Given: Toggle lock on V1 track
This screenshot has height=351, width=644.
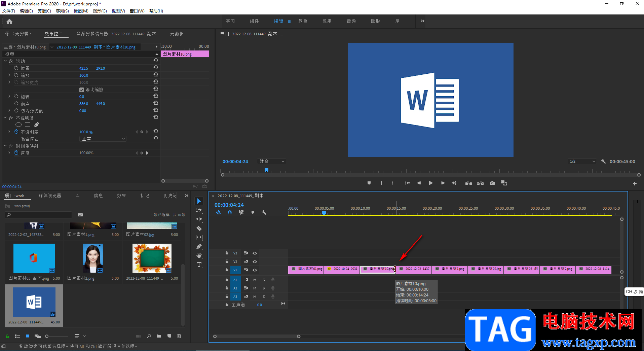Looking at the screenshot, I should point(227,270).
